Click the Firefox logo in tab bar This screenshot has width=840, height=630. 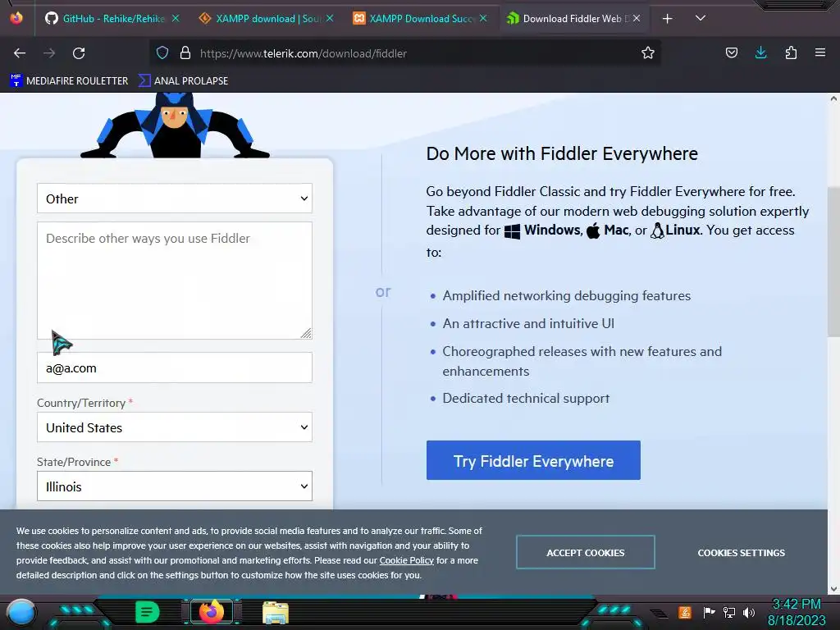pyautogui.click(x=16, y=18)
